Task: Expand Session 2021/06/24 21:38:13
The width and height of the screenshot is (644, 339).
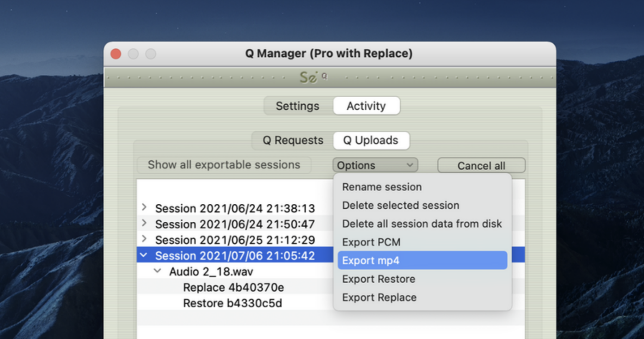Action: click(144, 207)
